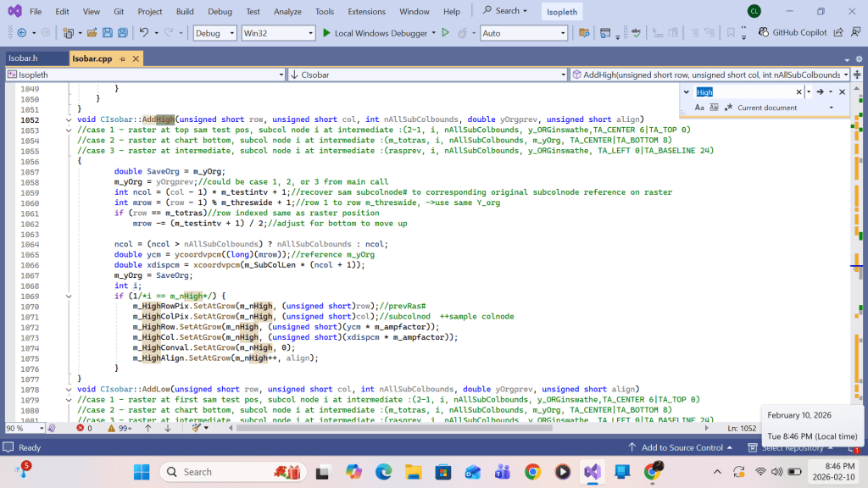
Task: Close the find panel
Action: click(843, 91)
